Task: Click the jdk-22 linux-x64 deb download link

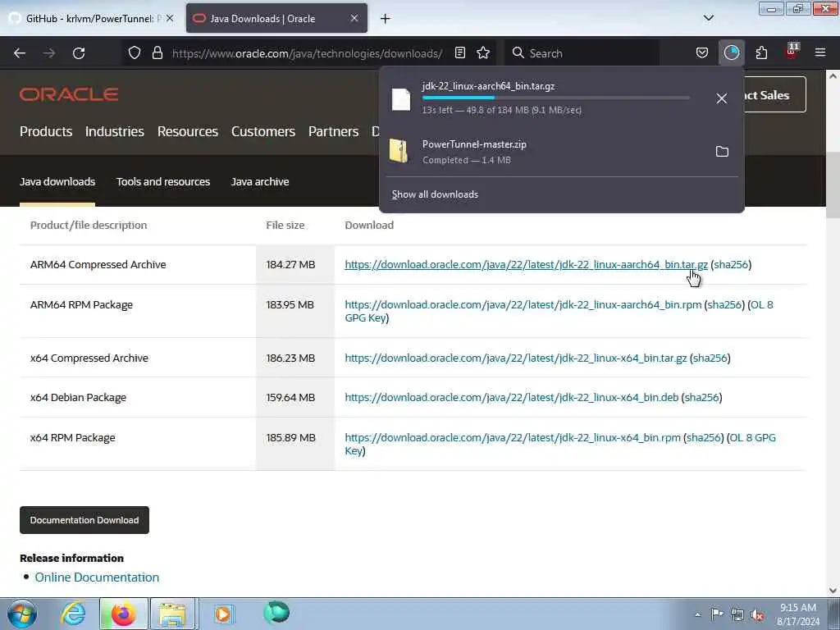Action: coord(512,398)
